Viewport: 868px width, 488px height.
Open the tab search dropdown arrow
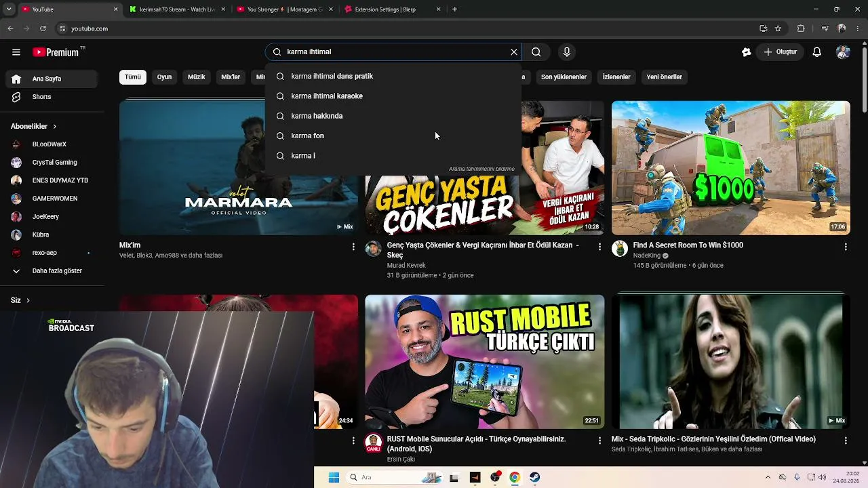coord(9,9)
